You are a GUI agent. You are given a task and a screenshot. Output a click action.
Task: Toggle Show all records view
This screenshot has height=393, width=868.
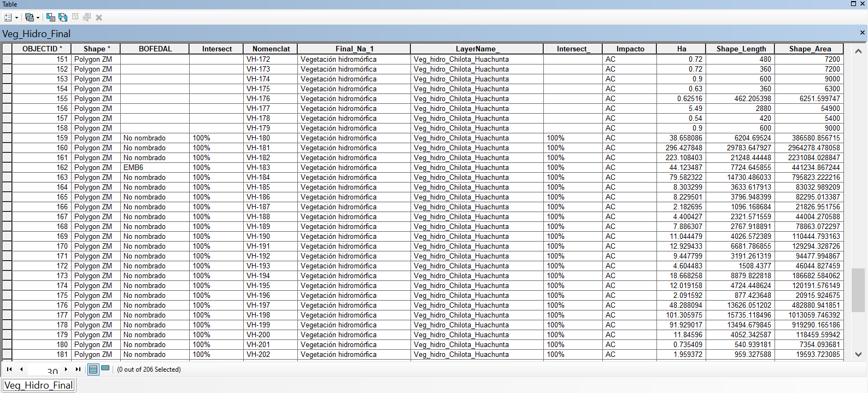pyautogui.click(x=93, y=369)
